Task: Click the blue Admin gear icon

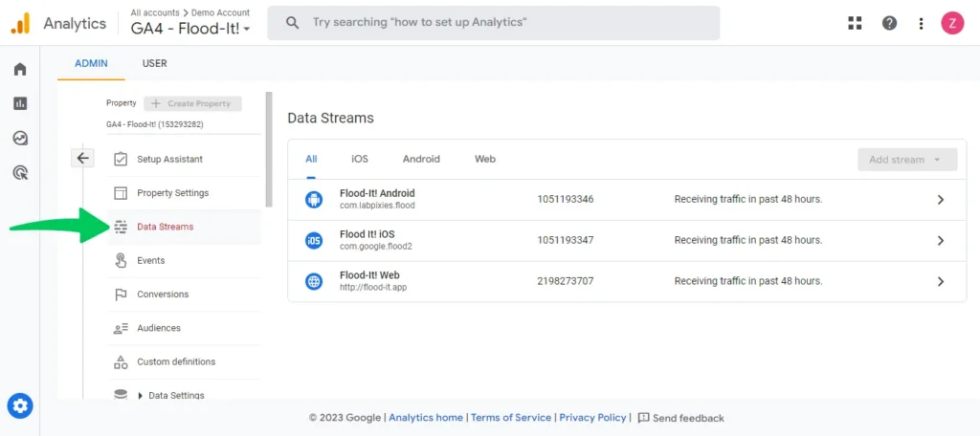Action: coord(20,406)
